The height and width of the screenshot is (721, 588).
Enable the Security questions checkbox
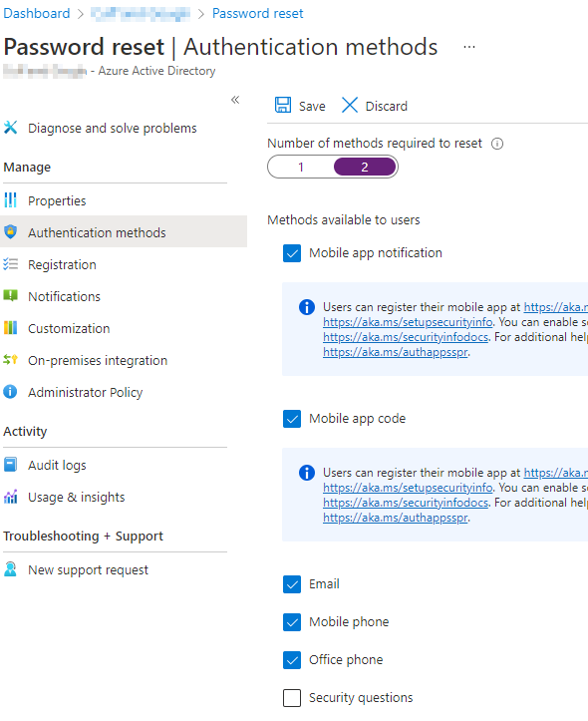292,697
